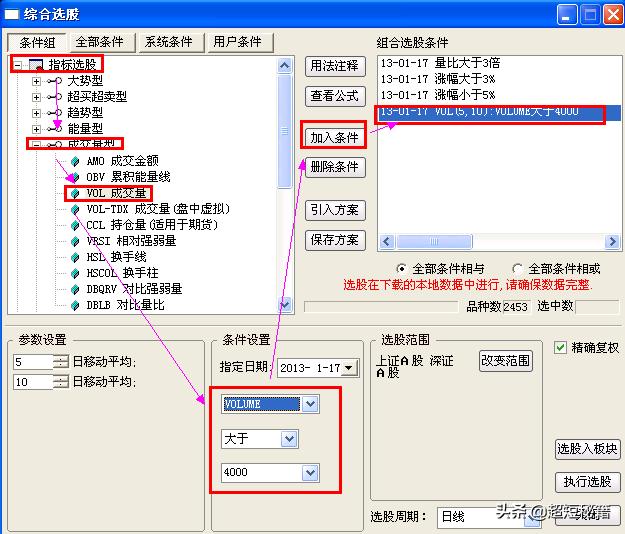The width and height of the screenshot is (625, 534).
Task: Switch to the 全部条件 tab
Action: click(x=100, y=42)
